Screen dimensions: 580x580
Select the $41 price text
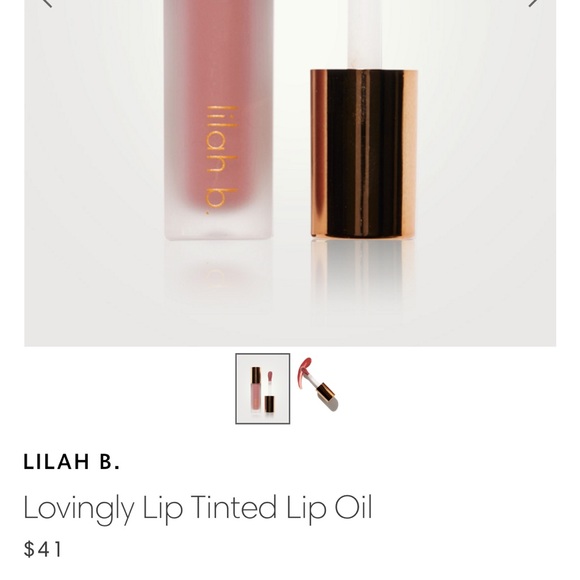point(43,549)
